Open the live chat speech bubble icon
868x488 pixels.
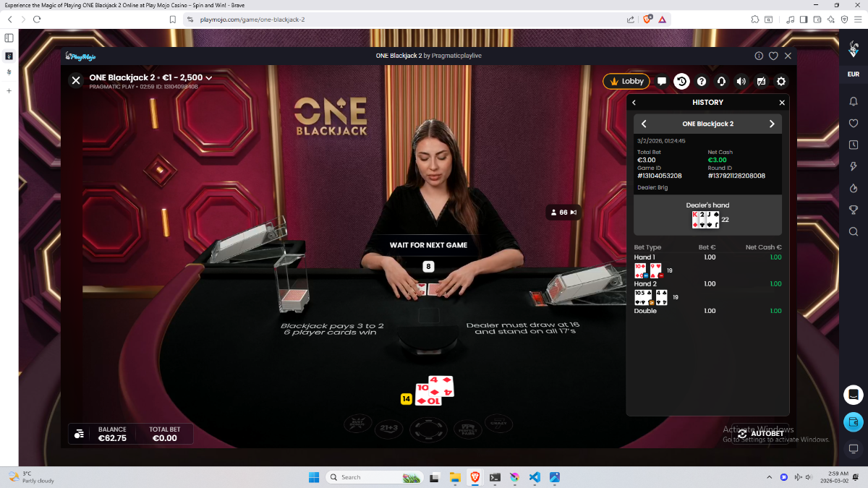tap(662, 82)
